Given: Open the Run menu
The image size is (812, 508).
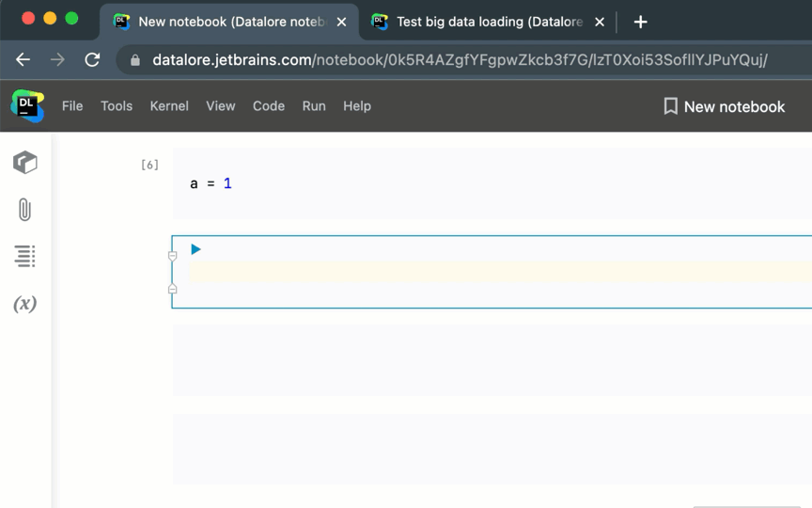Looking at the screenshot, I should [314, 105].
